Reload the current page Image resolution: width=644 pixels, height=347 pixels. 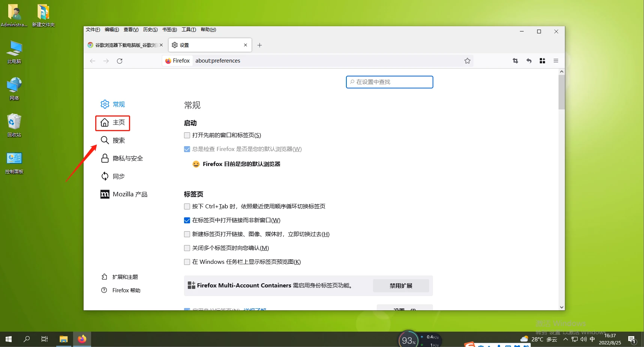(120, 61)
